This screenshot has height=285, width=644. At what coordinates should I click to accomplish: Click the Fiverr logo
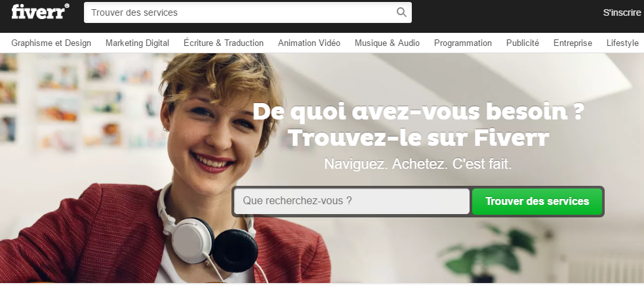click(40, 12)
